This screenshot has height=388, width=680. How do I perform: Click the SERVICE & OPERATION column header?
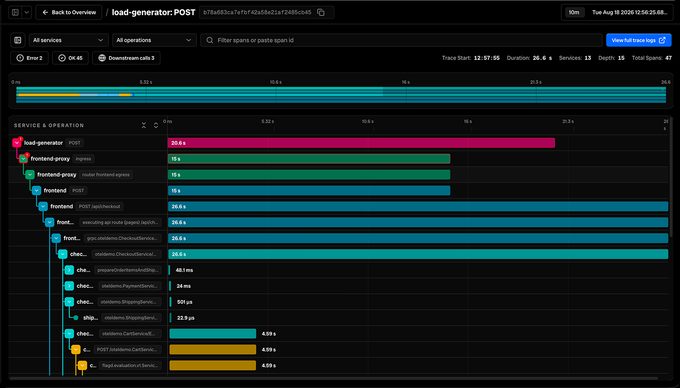(49, 125)
